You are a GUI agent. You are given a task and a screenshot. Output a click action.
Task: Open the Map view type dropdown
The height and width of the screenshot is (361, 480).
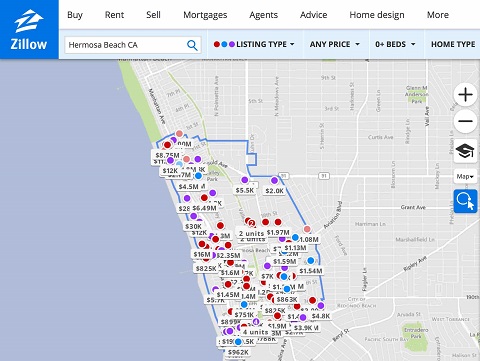[465, 176]
